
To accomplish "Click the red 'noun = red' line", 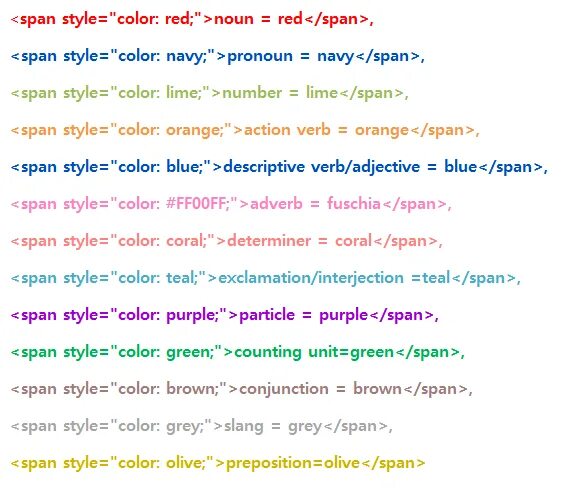I will pos(192,19).
